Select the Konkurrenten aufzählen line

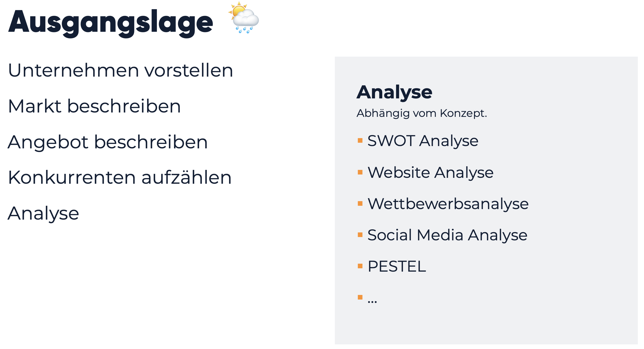[x=120, y=178]
